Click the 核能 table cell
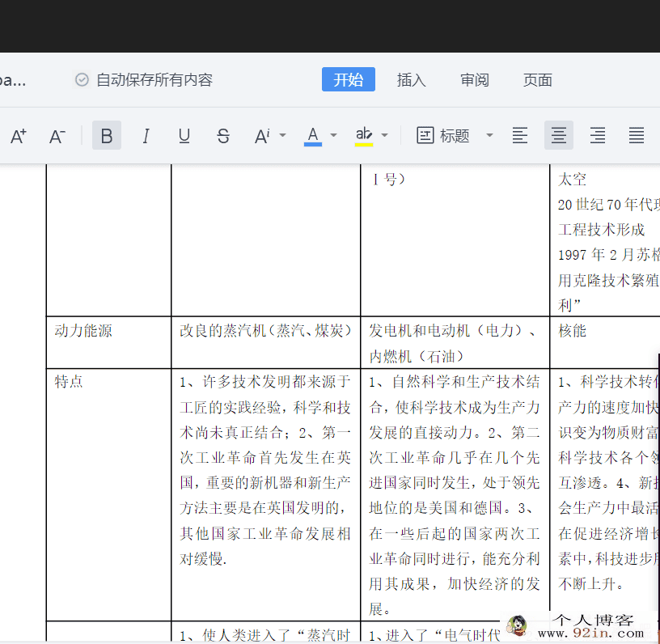 click(x=605, y=342)
